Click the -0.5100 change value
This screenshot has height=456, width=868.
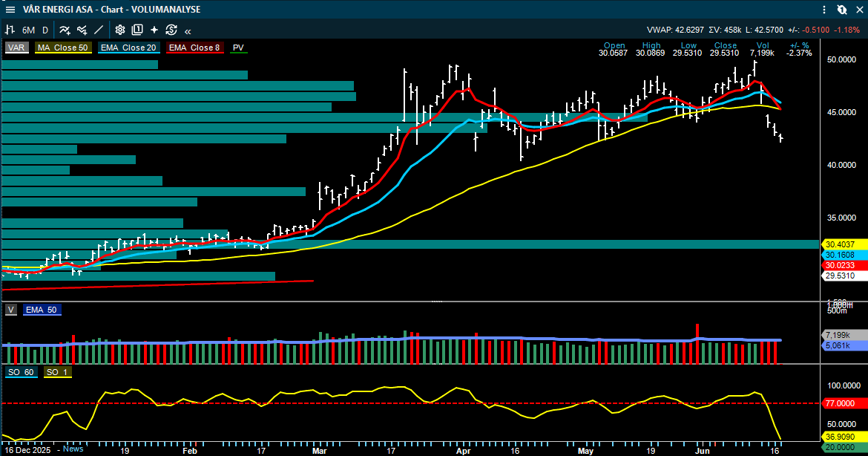click(x=817, y=30)
